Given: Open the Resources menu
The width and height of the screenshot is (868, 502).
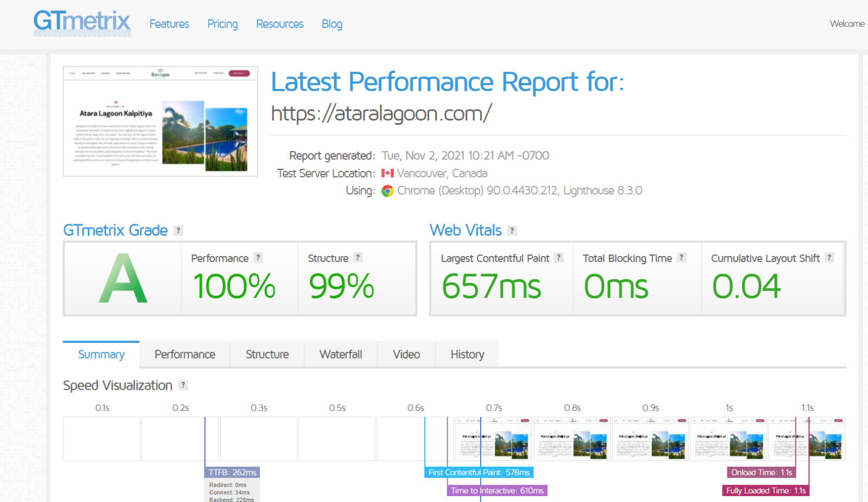Looking at the screenshot, I should click(279, 24).
